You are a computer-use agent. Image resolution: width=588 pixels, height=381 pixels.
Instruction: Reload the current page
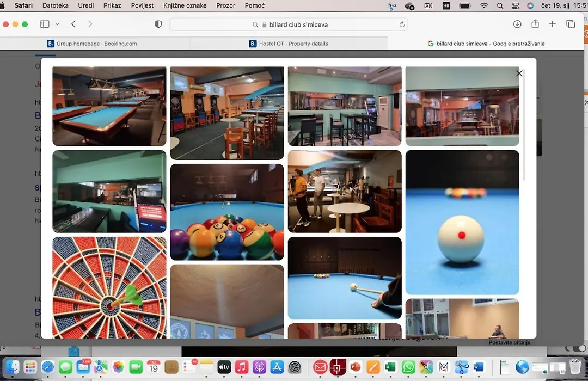[402, 24]
